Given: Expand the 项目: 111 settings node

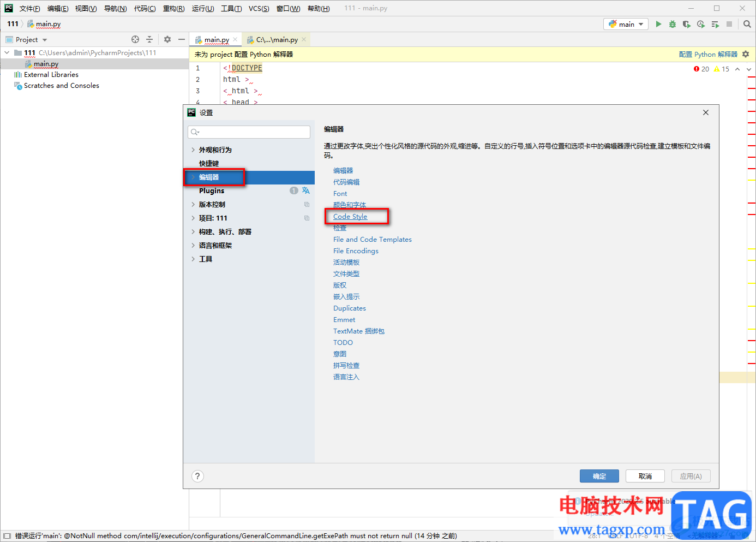Looking at the screenshot, I should point(193,218).
